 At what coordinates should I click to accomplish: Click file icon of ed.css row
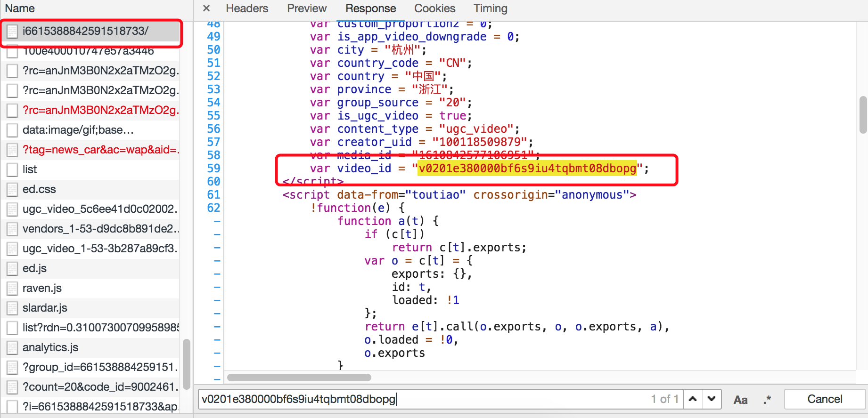point(12,190)
